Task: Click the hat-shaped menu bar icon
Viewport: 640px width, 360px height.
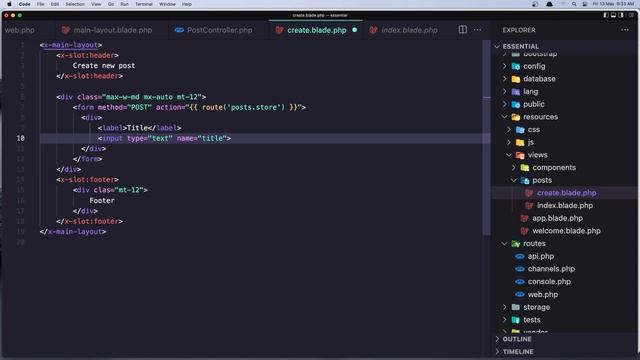Action: (549, 4)
